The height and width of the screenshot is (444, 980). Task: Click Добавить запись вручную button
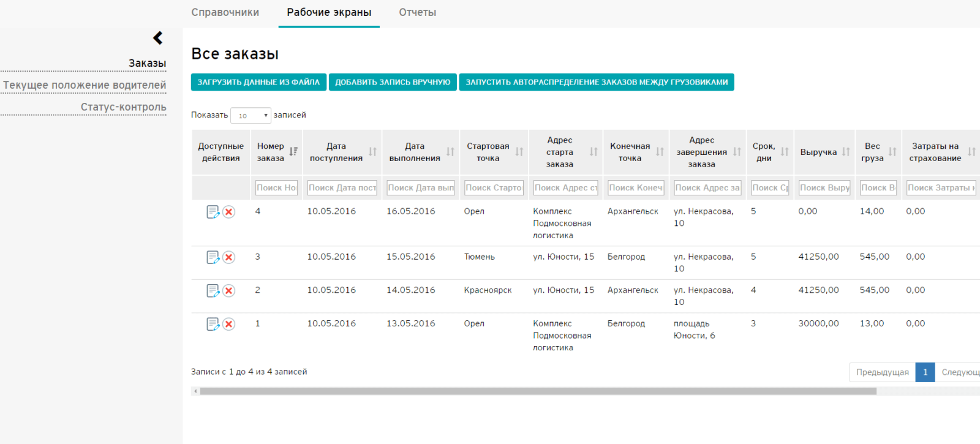click(x=393, y=82)
